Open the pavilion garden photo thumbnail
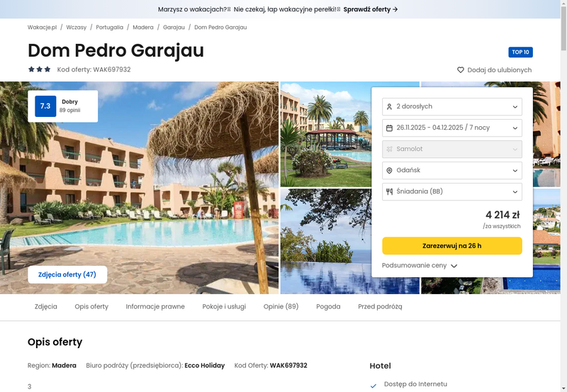 (x=326, y=134)
